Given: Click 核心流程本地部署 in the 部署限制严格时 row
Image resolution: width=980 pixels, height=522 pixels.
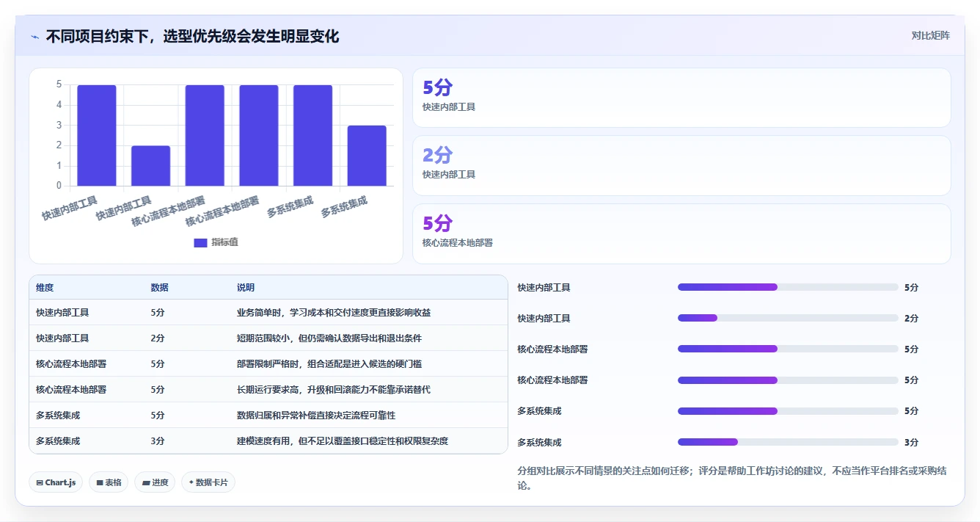Looking at the screenshot, I should click(71, 364).
